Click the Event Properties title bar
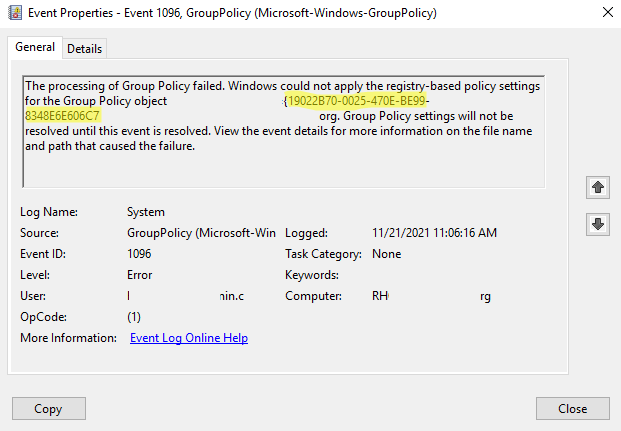The height and width of the screenshot is (431, 621). click(250, 14)
